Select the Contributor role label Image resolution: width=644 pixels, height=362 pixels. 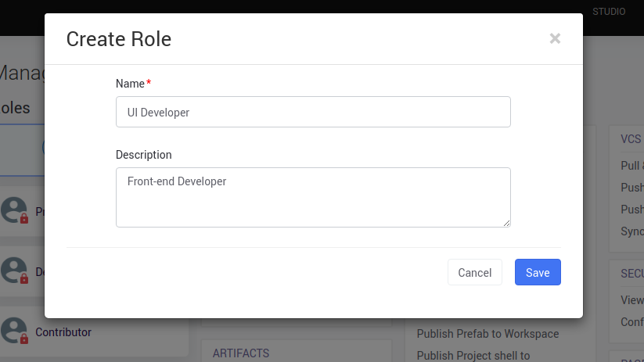point(63,332)
